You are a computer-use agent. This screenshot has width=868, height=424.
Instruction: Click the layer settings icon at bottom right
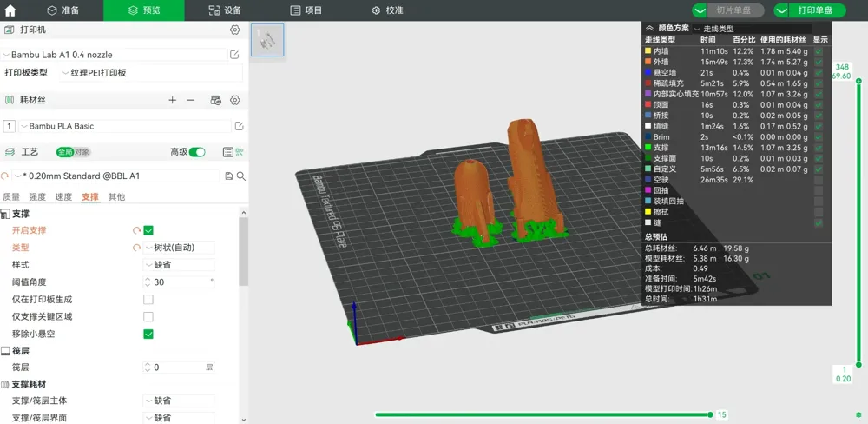pyautogui.click(x=858, y=414)
